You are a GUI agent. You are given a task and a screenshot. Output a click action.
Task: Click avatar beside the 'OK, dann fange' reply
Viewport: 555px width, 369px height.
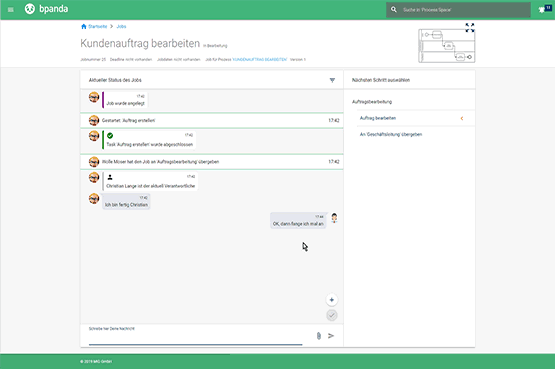tap(334, 218)
